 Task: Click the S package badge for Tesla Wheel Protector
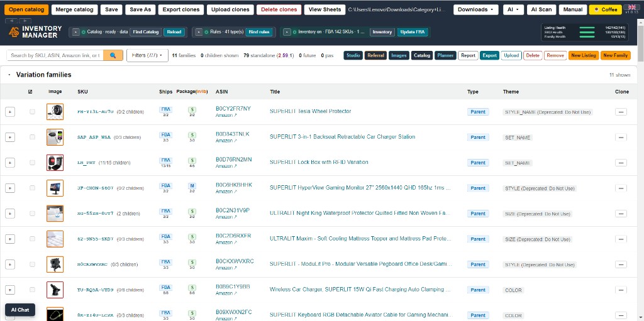(x=192, y=109)
